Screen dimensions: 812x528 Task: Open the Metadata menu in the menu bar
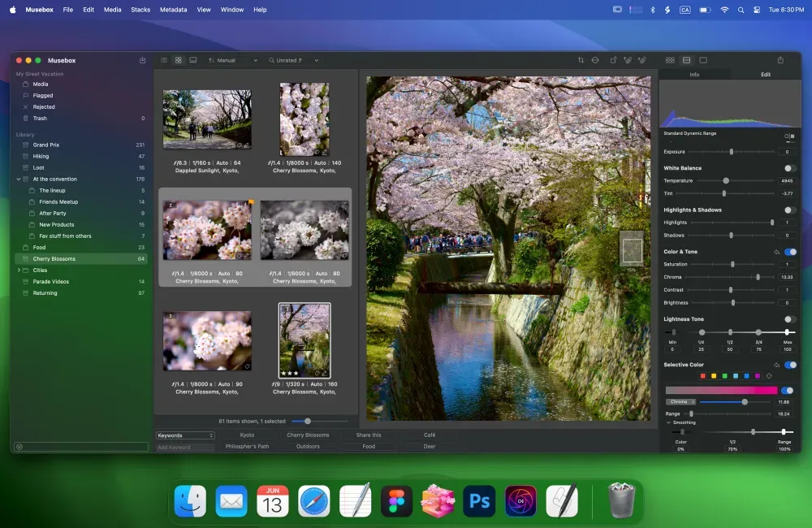(x=173, y=9)
